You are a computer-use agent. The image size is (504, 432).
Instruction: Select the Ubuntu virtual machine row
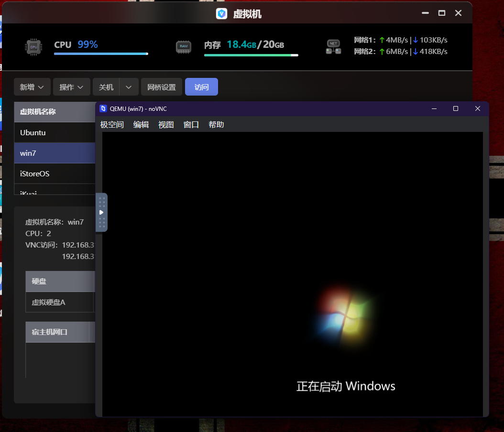click(55, 133)
